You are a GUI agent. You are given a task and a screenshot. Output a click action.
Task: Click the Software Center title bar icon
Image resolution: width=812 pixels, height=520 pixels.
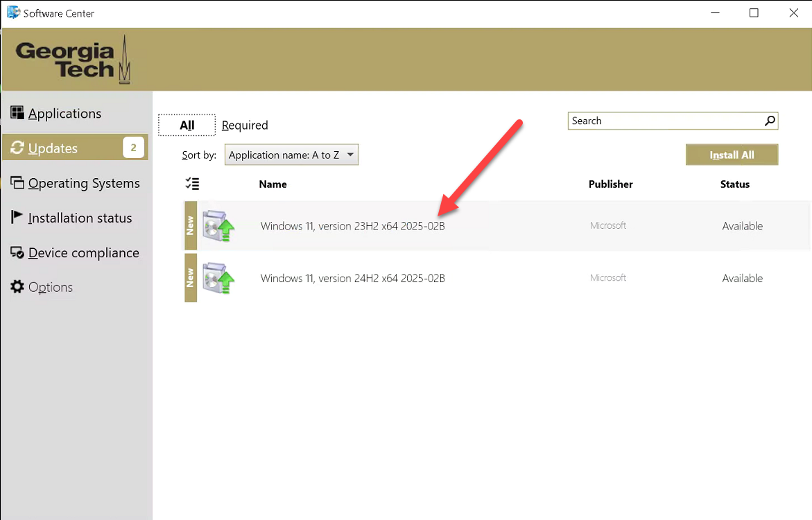point(13,12)
